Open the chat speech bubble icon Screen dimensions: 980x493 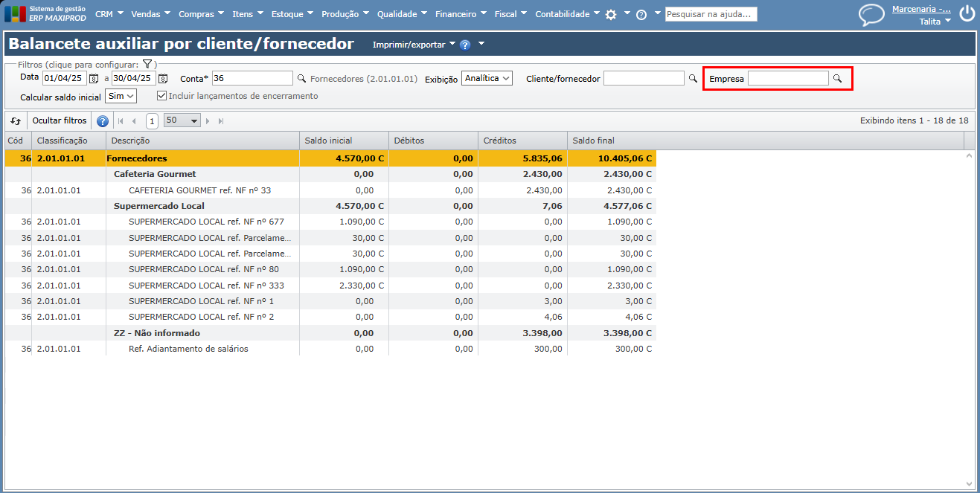[x=871, y=15]
